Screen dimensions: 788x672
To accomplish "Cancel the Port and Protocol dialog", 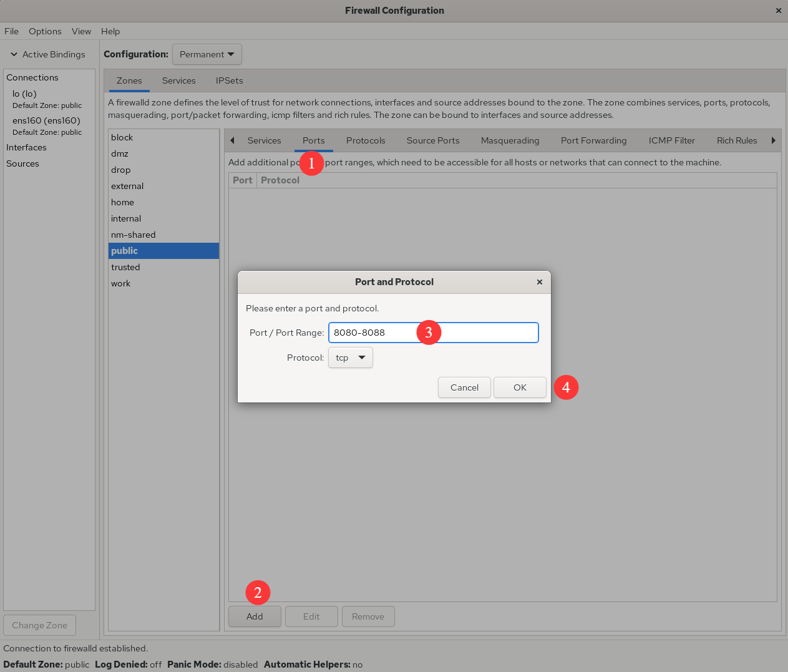I will coord(464,387).
